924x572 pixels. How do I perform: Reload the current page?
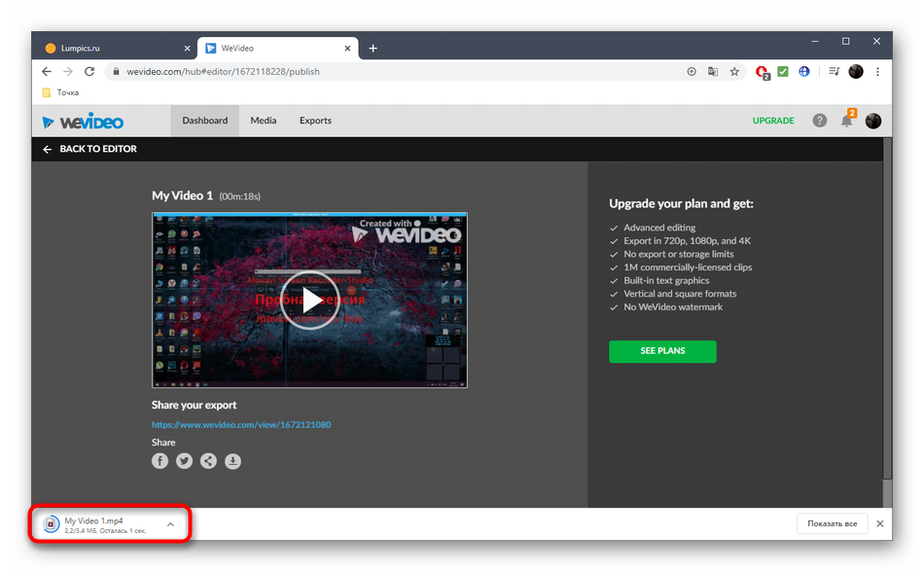click(x=89, y=71)
